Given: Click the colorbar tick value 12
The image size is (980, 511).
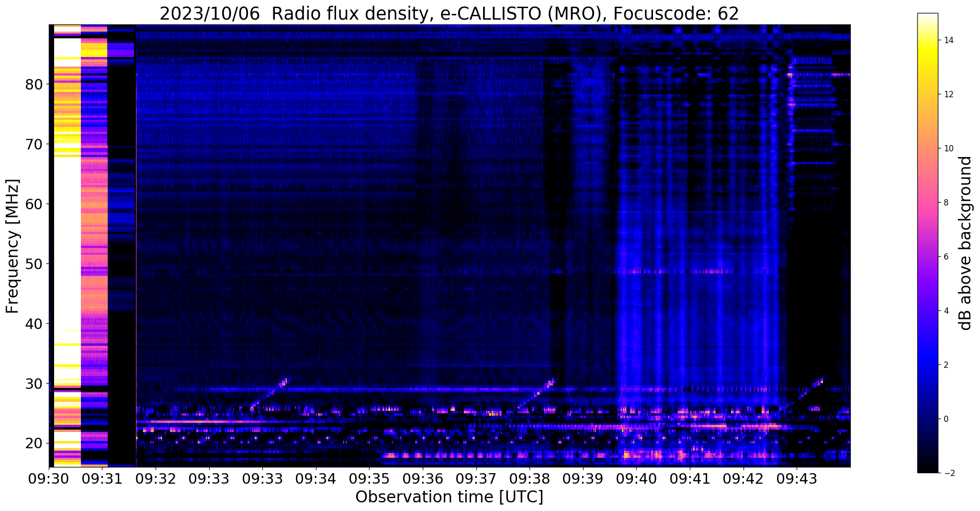Looking at the screenshot, I should pos(948,94).
